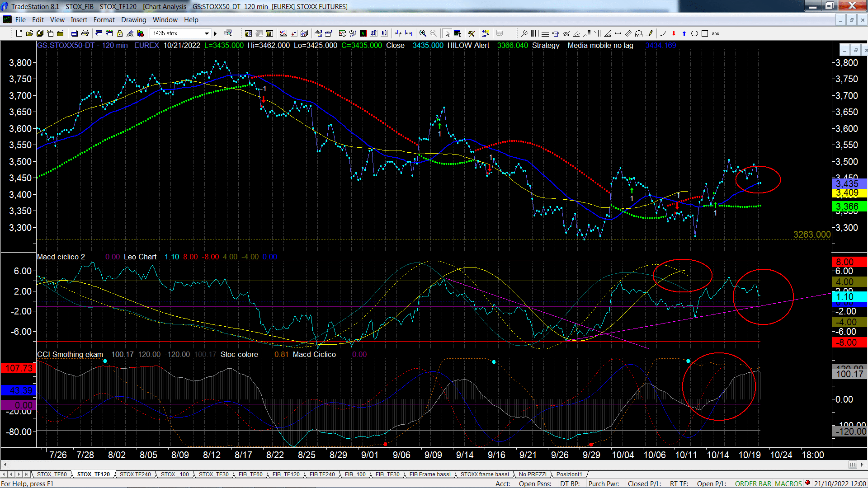This screenshot has width=868, height=488.
Task: Click the Open folder icon
Action: [29, 33]
